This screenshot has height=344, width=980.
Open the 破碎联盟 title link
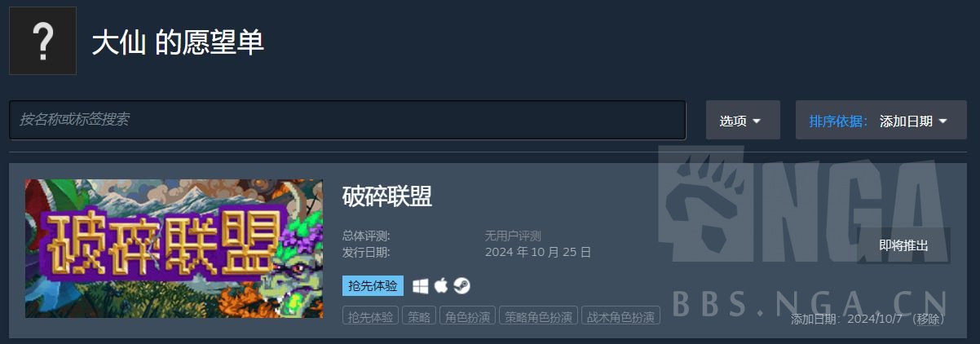click(x=387, y=196)
